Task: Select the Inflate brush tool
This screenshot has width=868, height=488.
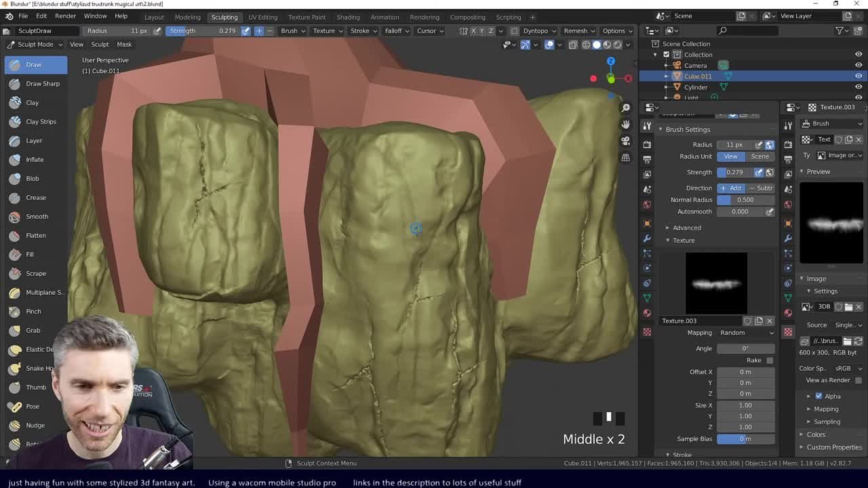Action: click(x=34, y=159)
